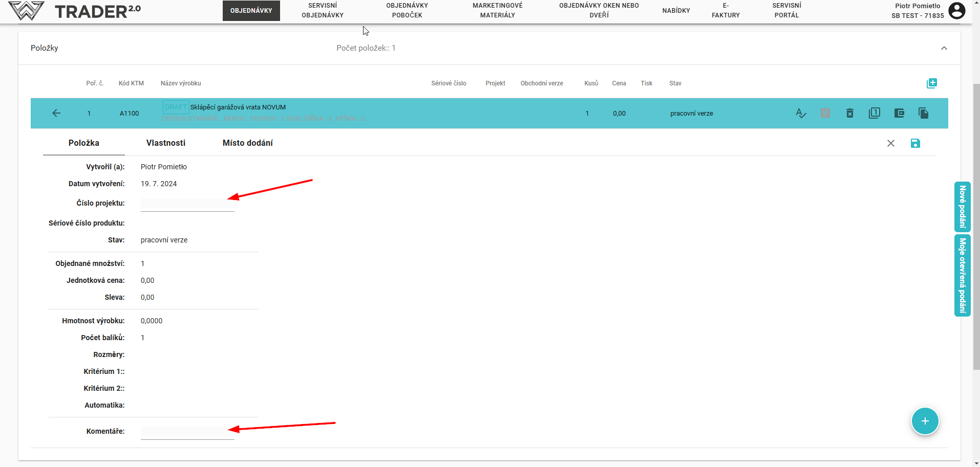Open Moje otevřená podání side button
Image resolution: width=980 pixels, height=467 pixels.
click(962, 275)
